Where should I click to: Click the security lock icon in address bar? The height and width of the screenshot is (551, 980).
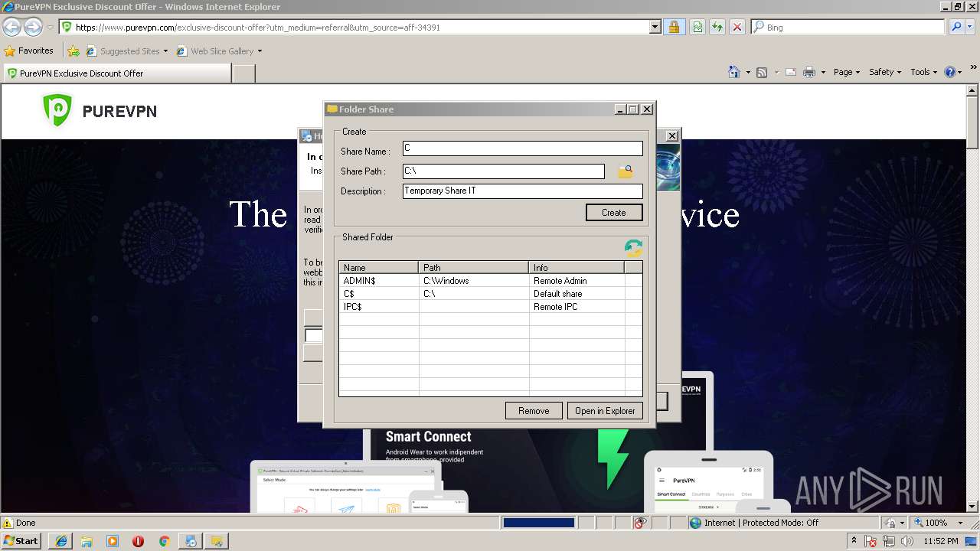[x=674, y=27]
